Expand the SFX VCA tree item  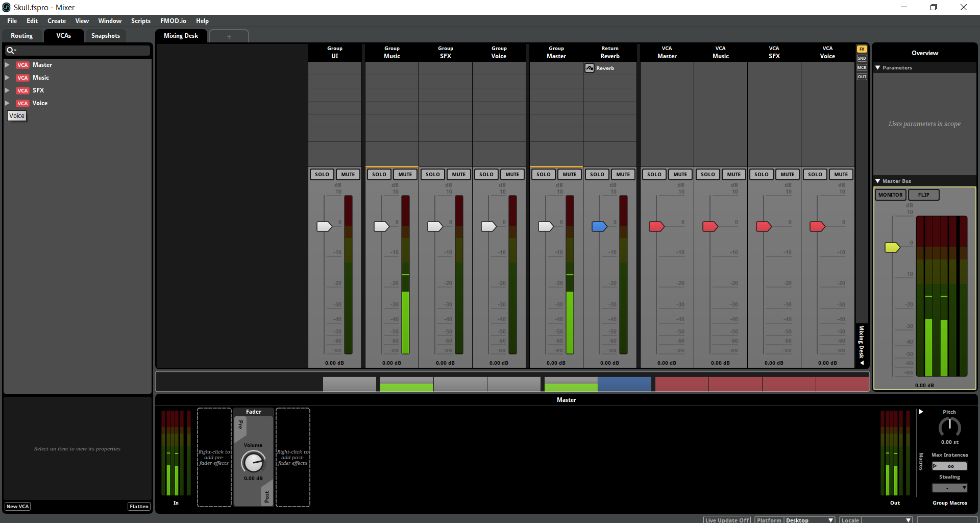pyautogui.click(x=7, y=90)
